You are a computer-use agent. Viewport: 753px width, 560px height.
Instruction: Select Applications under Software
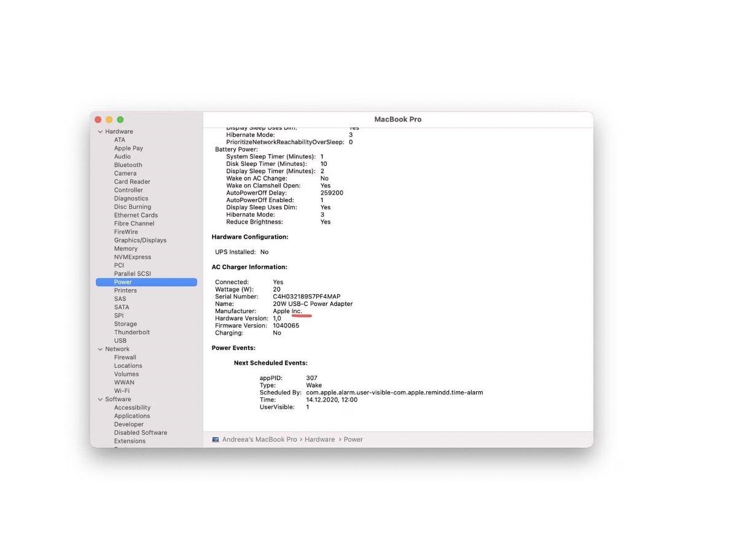(x=132, y=416)
